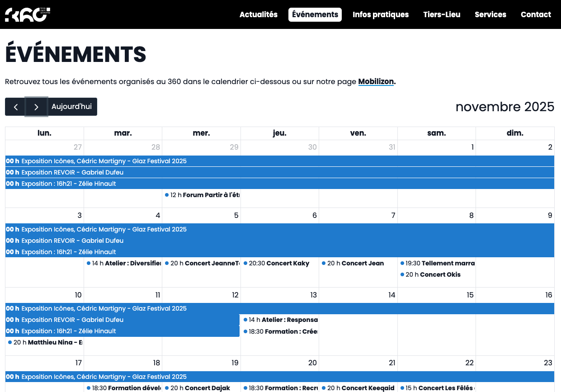Viewport: 561px width, 392px height.
Task: Navigate to the Tiers-Lieu page
Action: [442, 14]
